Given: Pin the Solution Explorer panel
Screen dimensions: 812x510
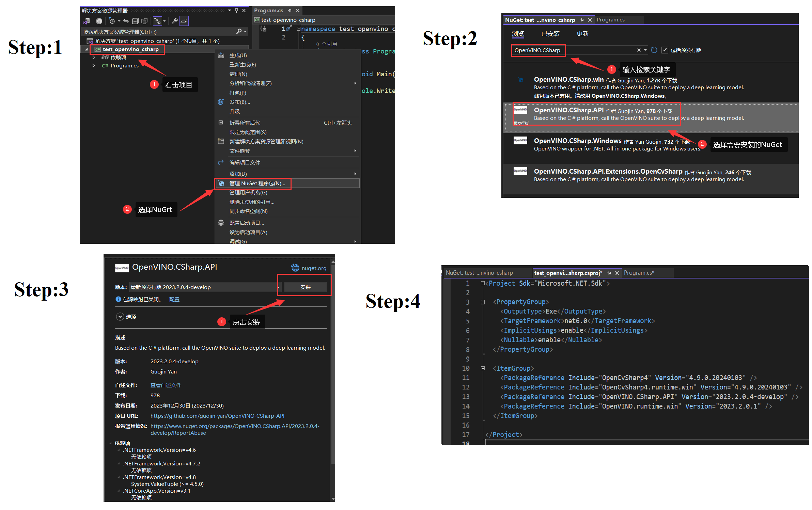Looking at the screenshot, I should coord(236,11).
